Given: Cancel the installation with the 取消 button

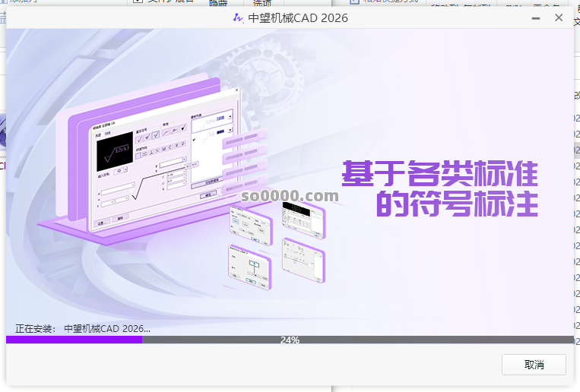Looking at the screenshot, I should [534, 365].
